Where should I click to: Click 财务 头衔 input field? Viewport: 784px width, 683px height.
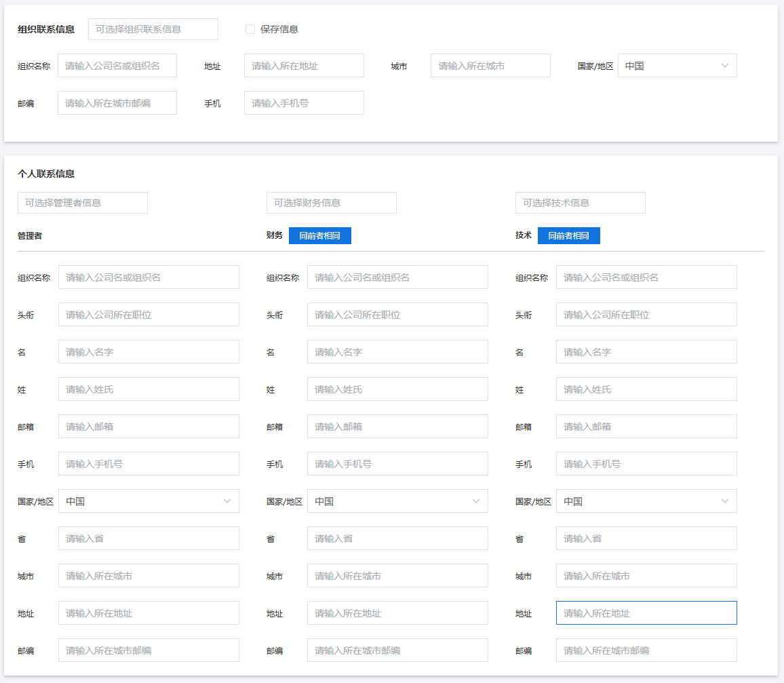click(x=397, y=315)
